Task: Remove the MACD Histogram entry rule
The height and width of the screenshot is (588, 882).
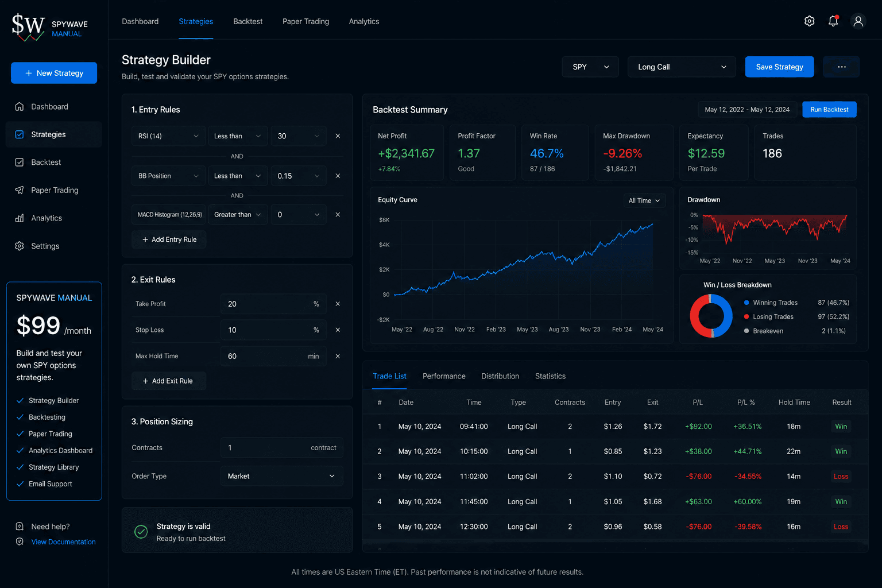Action: tap(338, 215)
